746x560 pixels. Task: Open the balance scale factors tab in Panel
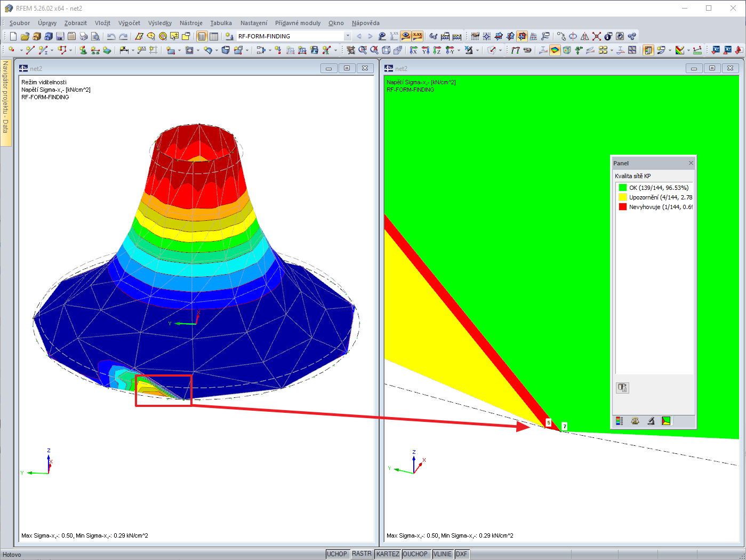pos(635,421)
